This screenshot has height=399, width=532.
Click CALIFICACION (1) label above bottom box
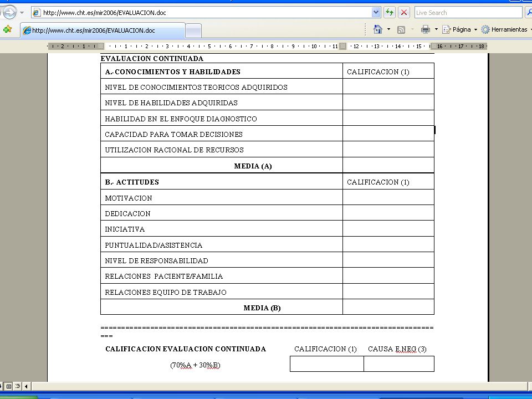click(325, 349)
